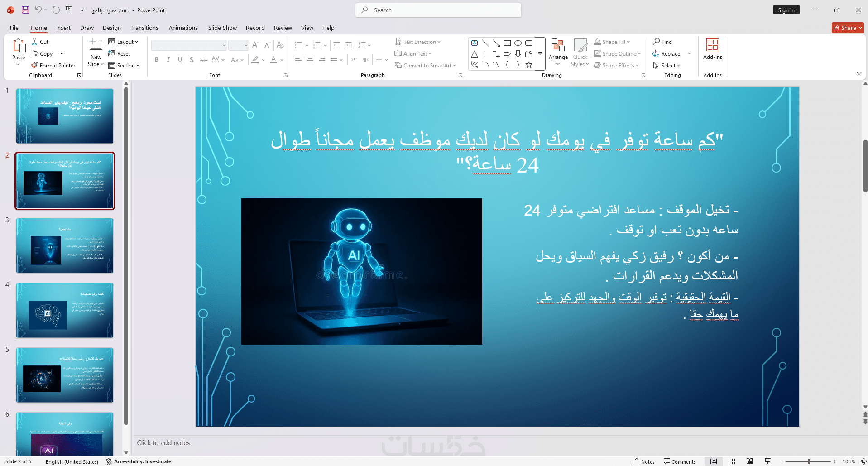Image resolution: width=868 pixels, height=466 pixels.
Task: Open the File menu
Action: coord(14,28)
